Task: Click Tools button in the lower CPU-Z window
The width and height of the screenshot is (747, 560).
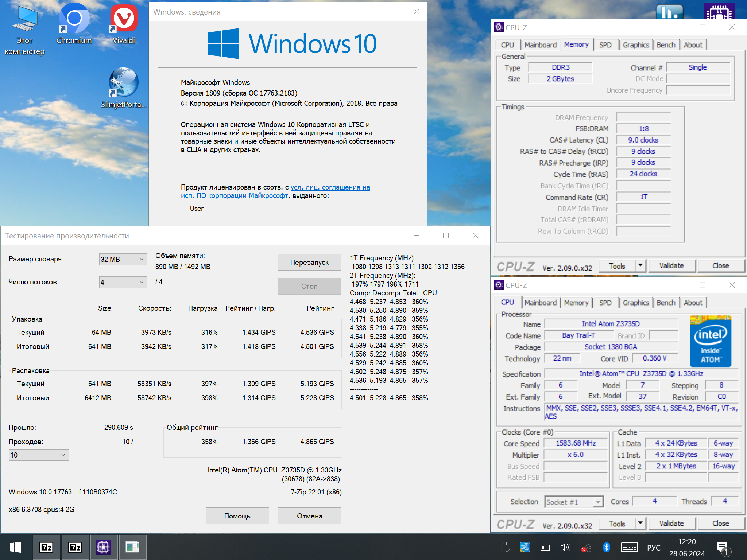Action: [x=617, y=524]
